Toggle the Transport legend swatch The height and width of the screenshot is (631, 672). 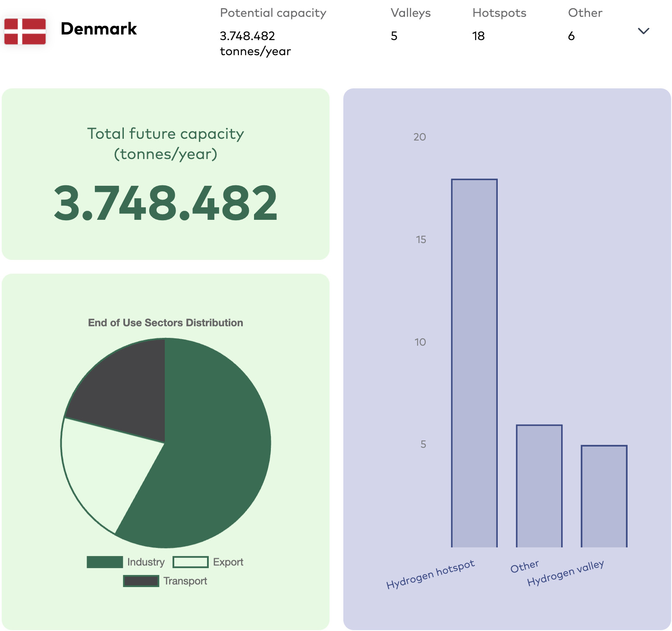[x=141, y=581]
